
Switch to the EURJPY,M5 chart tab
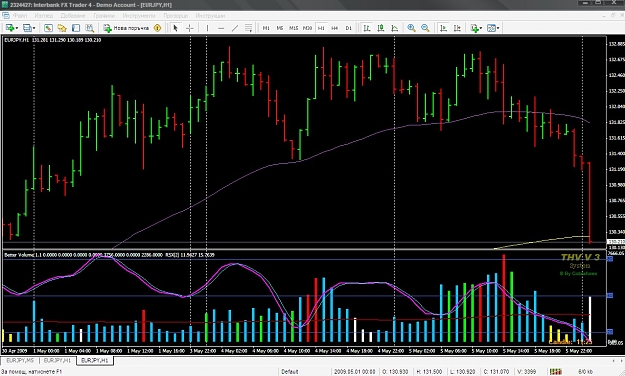(x=20, y=360)
